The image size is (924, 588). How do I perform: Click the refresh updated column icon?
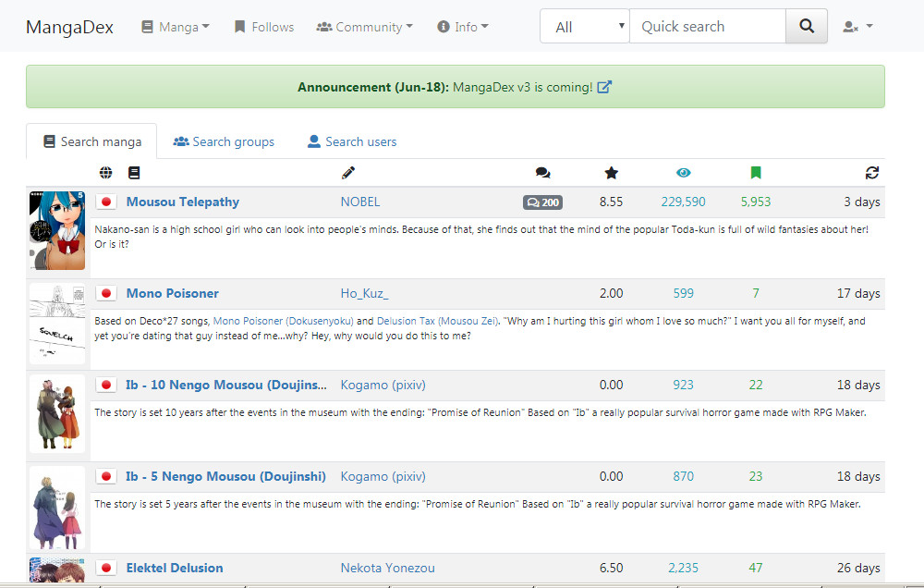[x=872, y=173]
